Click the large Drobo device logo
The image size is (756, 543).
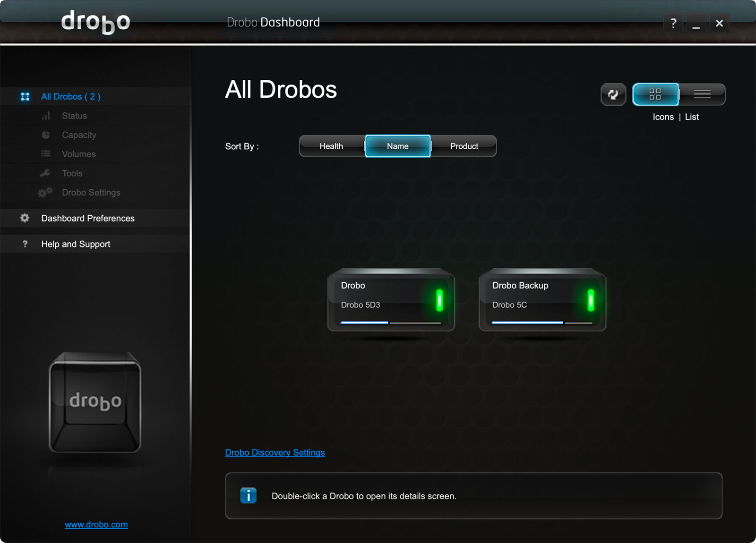(95, 402)
